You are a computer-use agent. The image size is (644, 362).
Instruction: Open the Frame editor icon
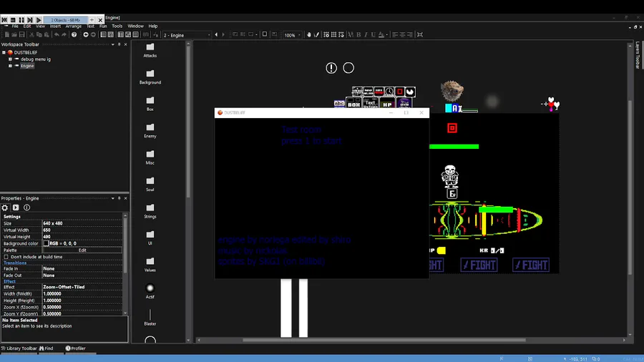pos(121,35)
